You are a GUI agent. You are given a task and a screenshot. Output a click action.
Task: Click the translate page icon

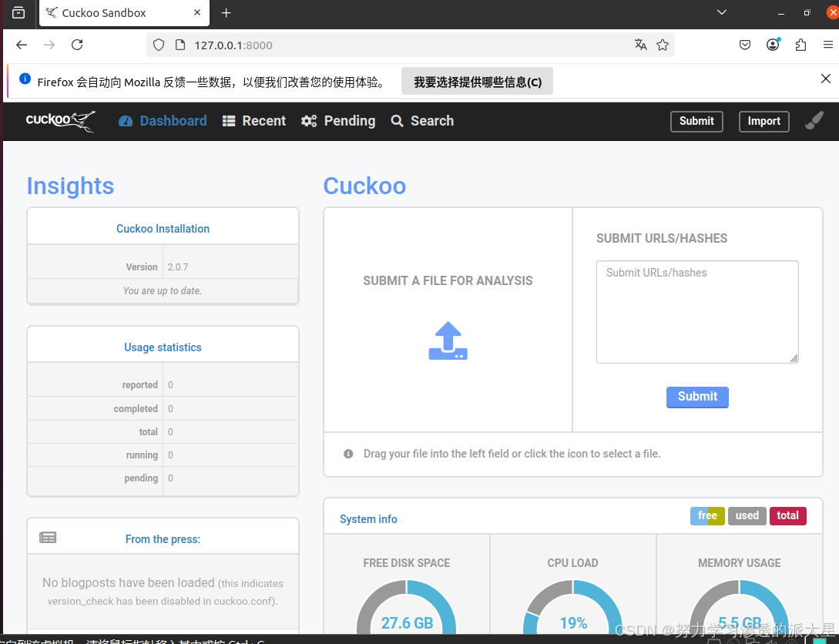pos(640,45)
